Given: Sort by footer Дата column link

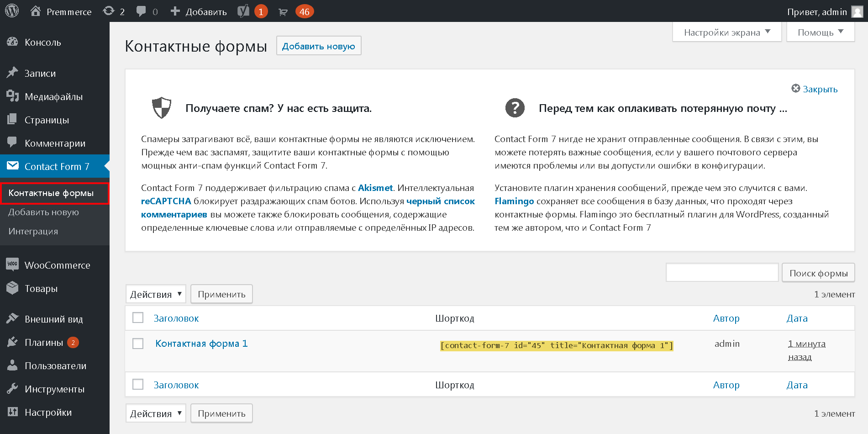Looking at the screenshot, I should [x=797, y=385].
